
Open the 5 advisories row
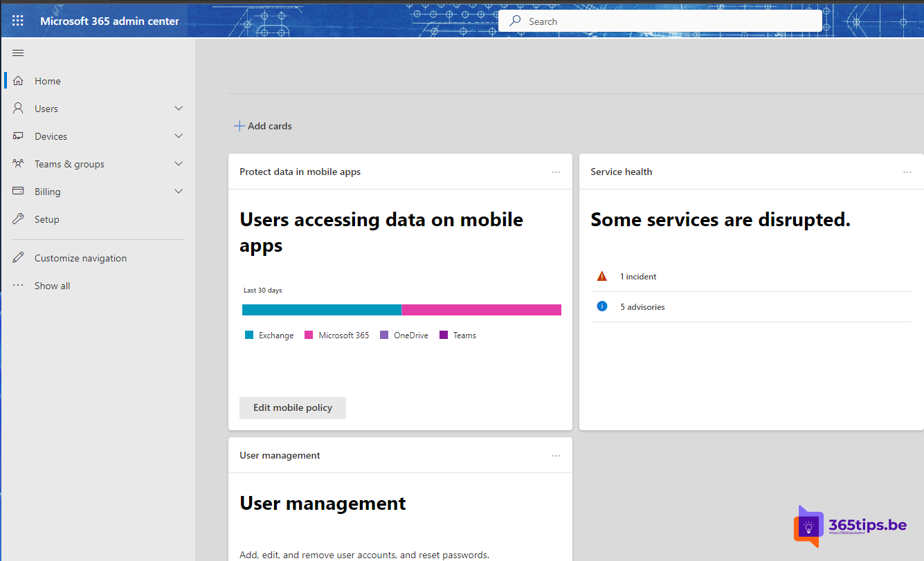point(751,306)
